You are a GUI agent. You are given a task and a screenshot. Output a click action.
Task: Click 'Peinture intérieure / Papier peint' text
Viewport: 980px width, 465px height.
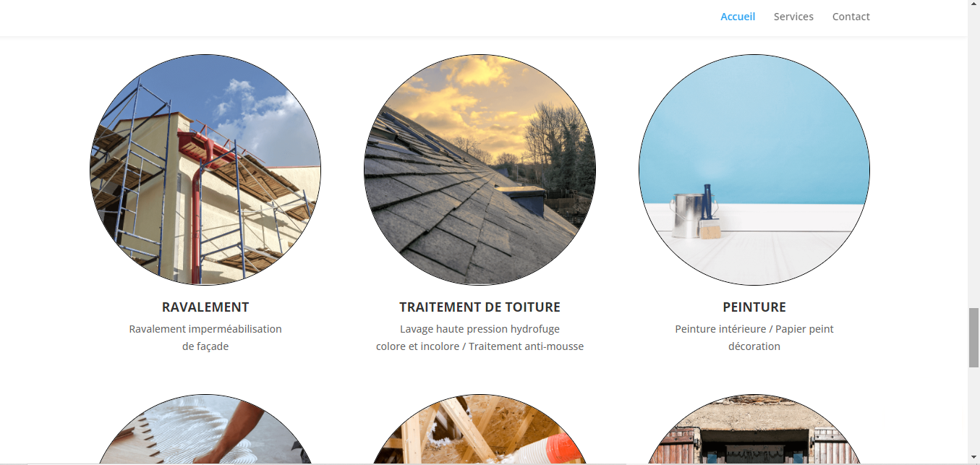click(754, 329)
